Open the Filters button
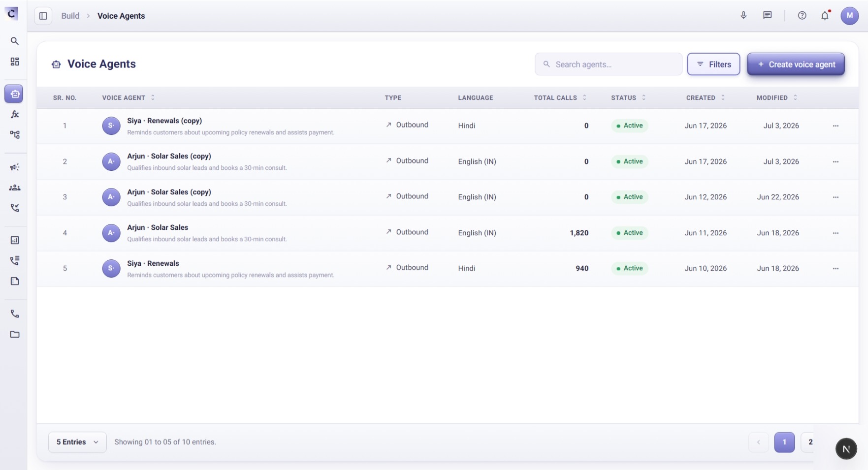This screenshot has width=868, height=470. [713, 64]
